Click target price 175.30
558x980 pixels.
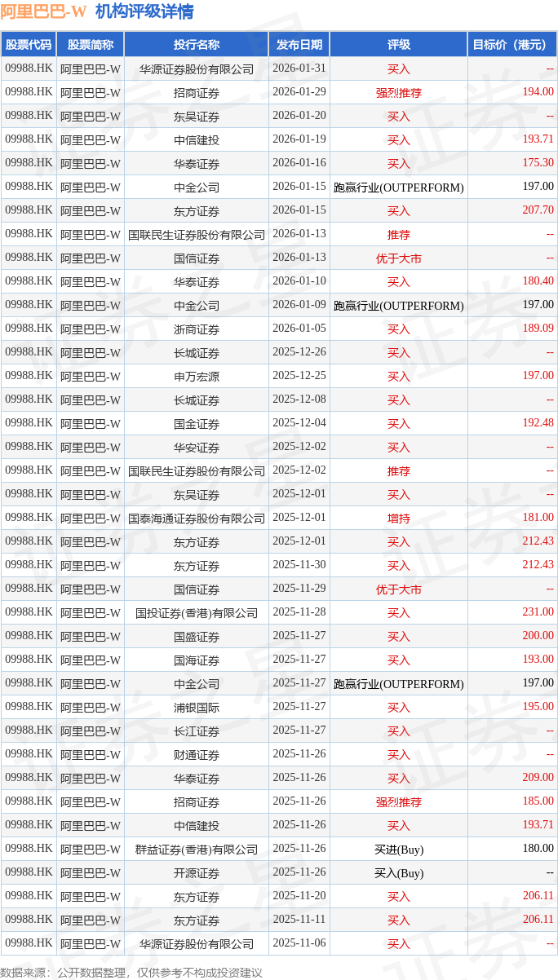point(538,163)
